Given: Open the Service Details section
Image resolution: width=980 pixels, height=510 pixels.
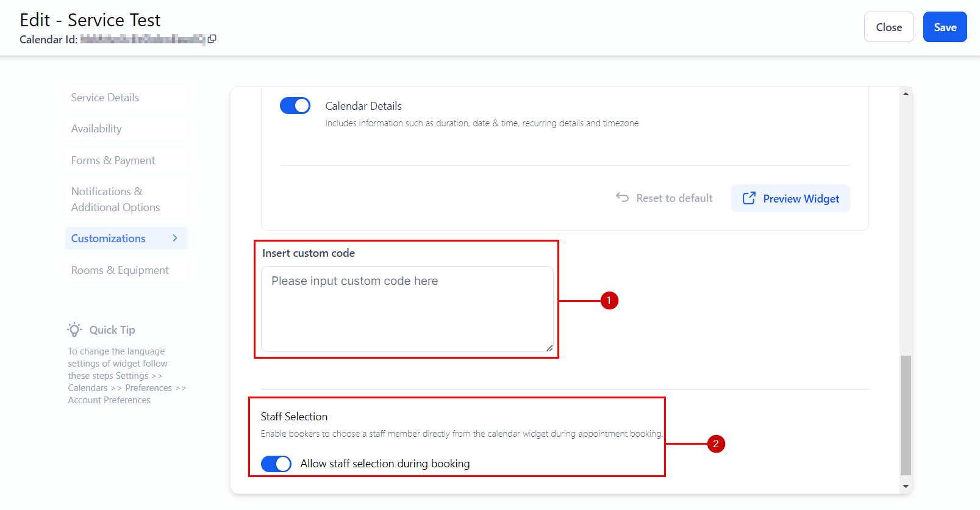Looking at the screenshot, I should 105,98.
